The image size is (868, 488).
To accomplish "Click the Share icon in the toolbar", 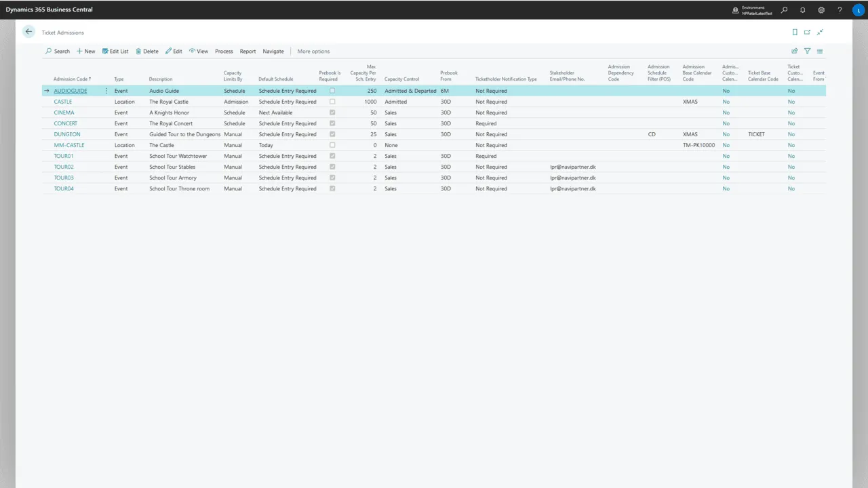I will pyautogui.click(x=795, y=51).
